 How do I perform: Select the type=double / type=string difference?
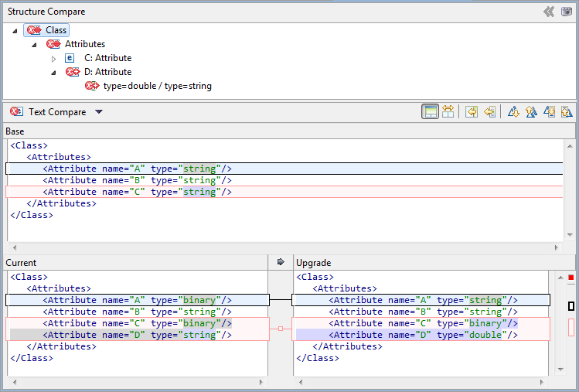coord(157,86)
